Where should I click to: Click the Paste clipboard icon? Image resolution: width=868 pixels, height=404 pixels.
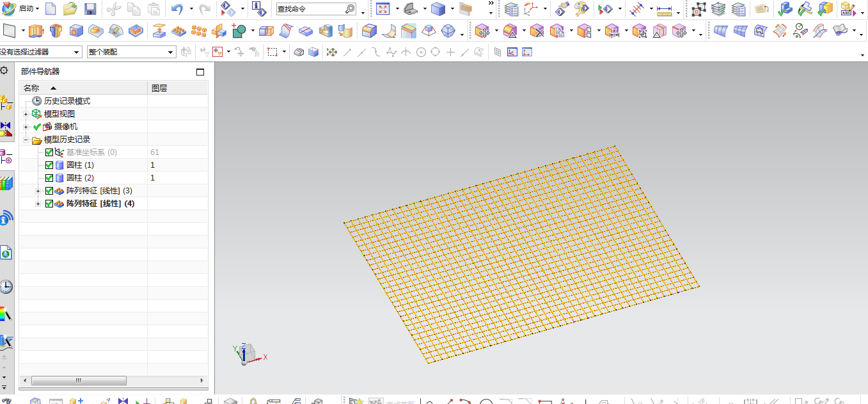tap(154, 9)
